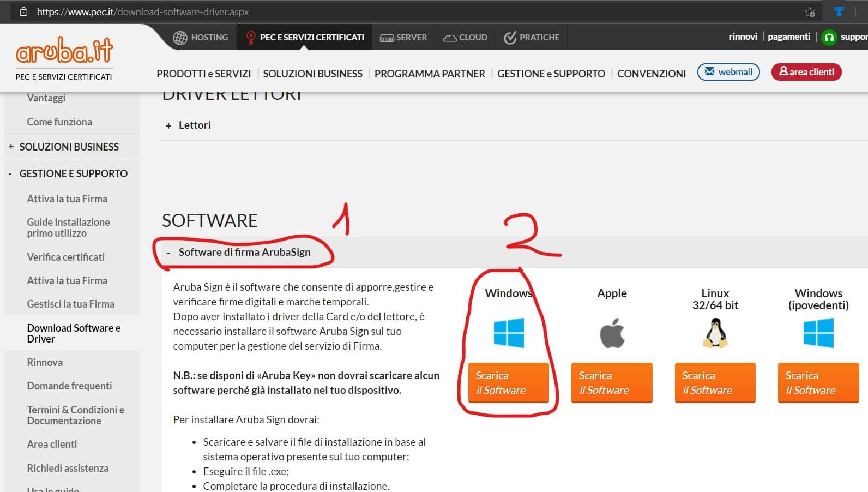
Task: Open PRODOTTI e SERVIZI menu
Action: coord(203,74)
